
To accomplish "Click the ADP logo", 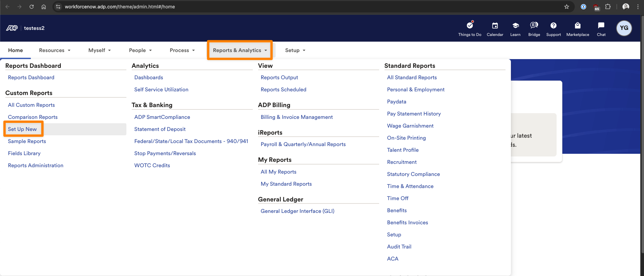I will point(12,28).
